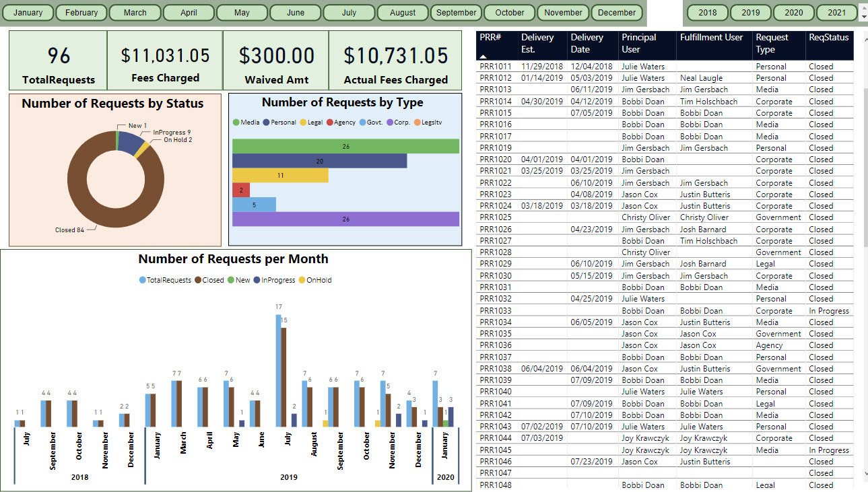Click the sort arrow under PRR# column

pos(483,57)
